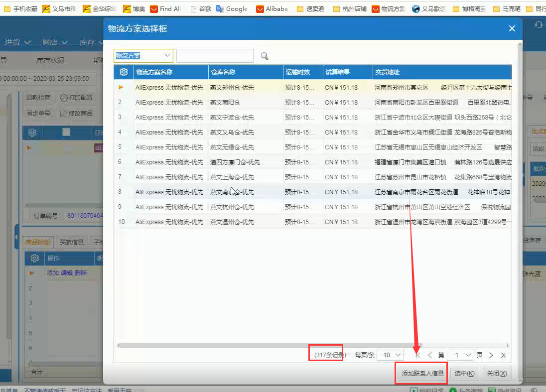Open the 博格淘宝 bookmark folder

469,8
